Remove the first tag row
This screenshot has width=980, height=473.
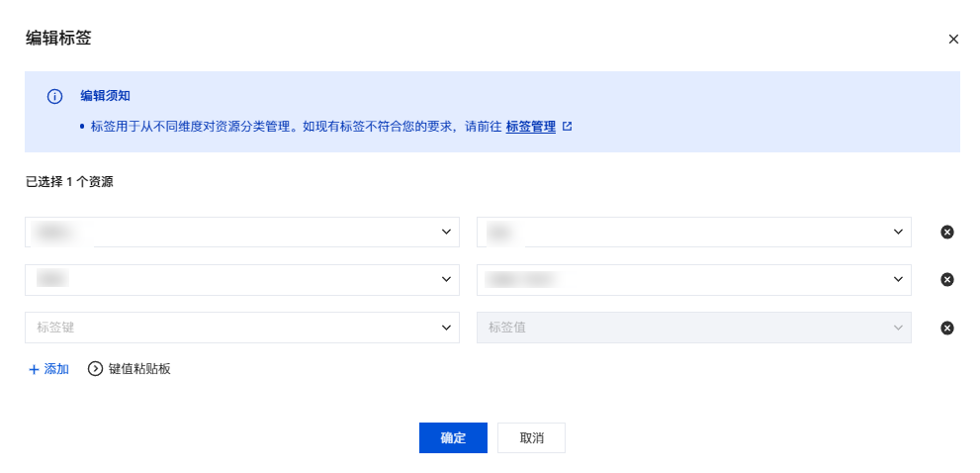946,233
